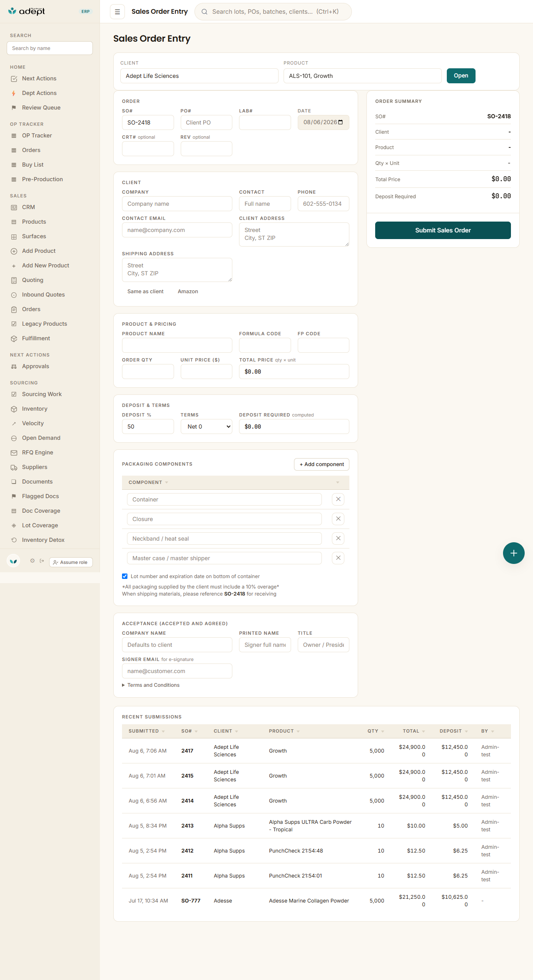This screenshot has height=980, width=533.
Task: Click the floating green plus button
Action: (514, 553)
